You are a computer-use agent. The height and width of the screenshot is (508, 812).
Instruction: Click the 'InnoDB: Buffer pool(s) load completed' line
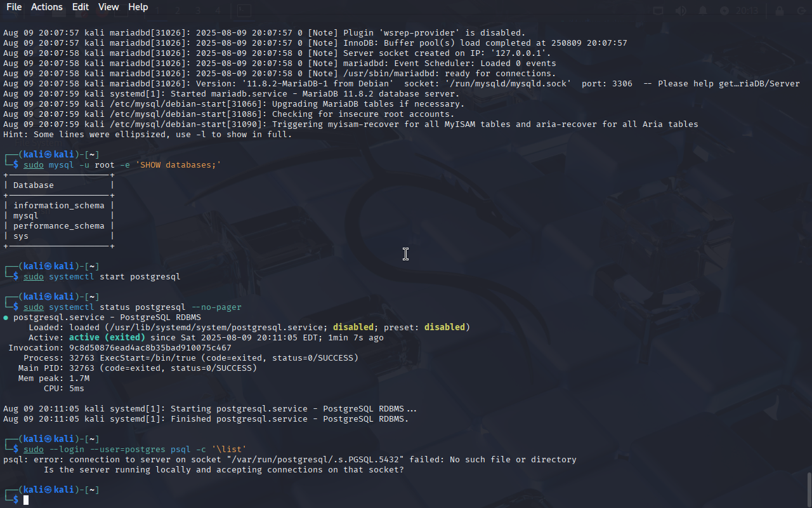click(315, 43)
